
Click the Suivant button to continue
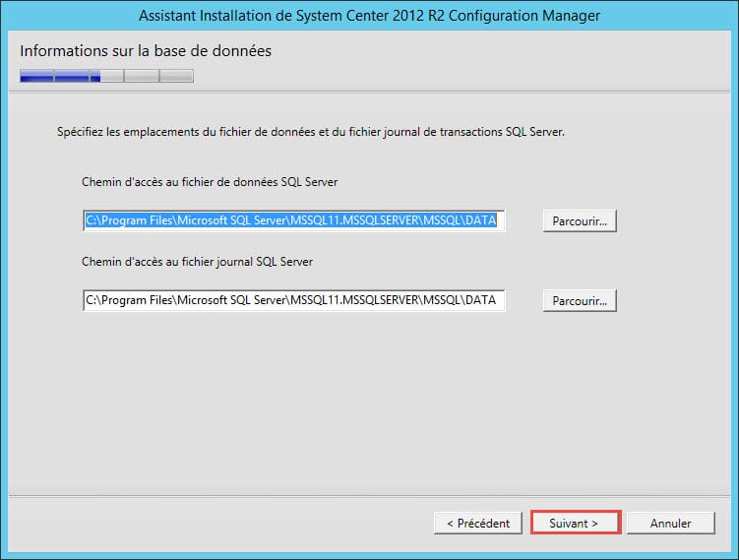click(x=575, y=523)
